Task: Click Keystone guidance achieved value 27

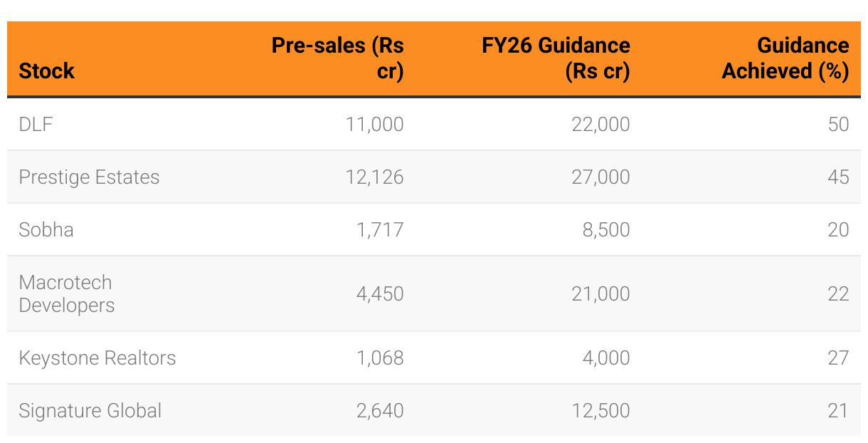Action: tap(839, 358)
